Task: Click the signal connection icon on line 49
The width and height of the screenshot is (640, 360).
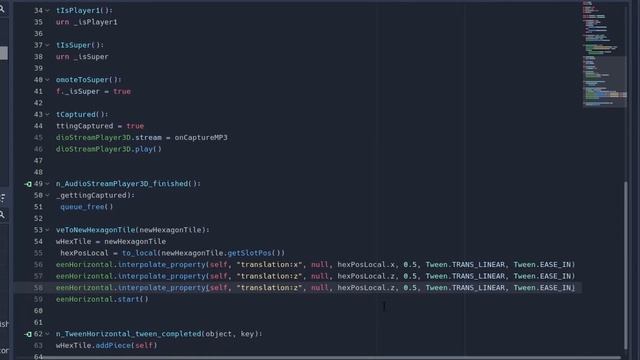Action: coord(28,184)
